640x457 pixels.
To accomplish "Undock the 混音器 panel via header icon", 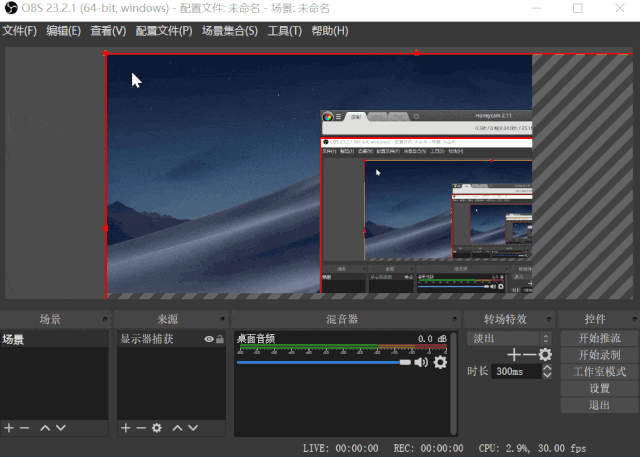I will pyautogui.click(x=455, y=319).
